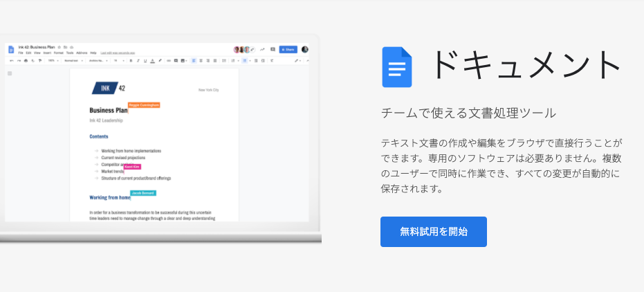The width and height of the screenshot is (644, 292).
Task: Select right align
Action: (x=208, y=61)
